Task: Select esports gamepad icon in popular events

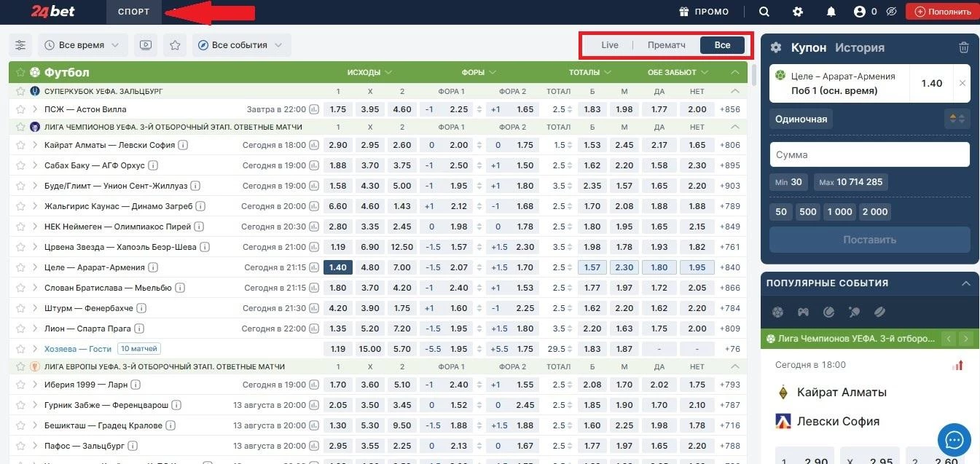Action: [x=803, y=312]
